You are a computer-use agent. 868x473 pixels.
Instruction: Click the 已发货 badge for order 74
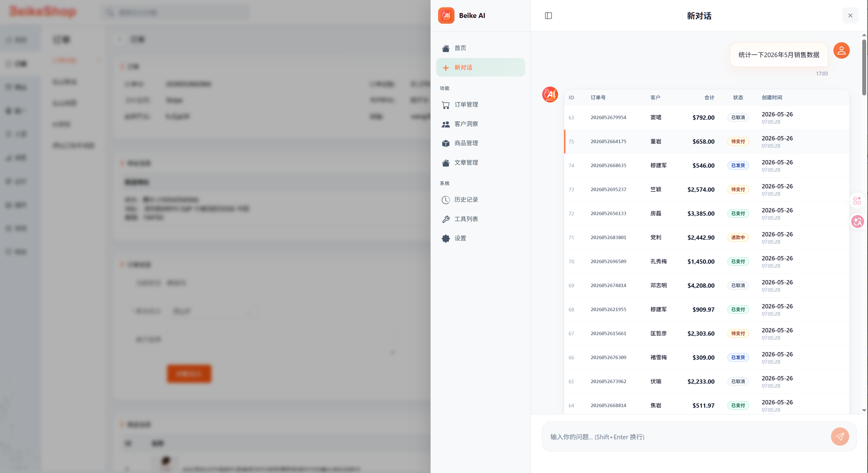pos(738,165)
